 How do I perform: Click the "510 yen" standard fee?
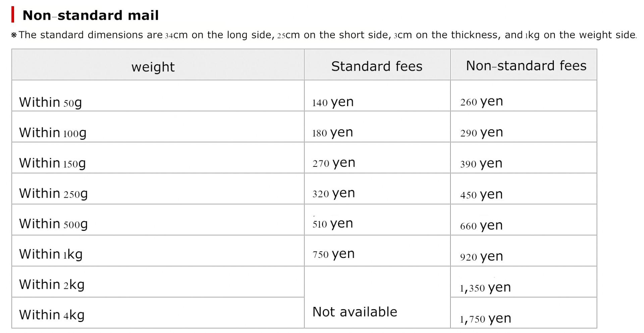(333, 223)
